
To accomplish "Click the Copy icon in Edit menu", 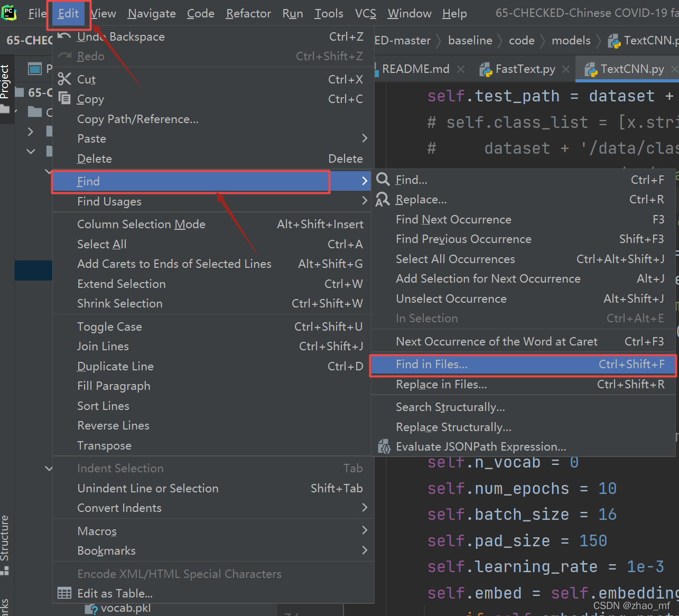I will pyautogui.click(x=64, y=99).
